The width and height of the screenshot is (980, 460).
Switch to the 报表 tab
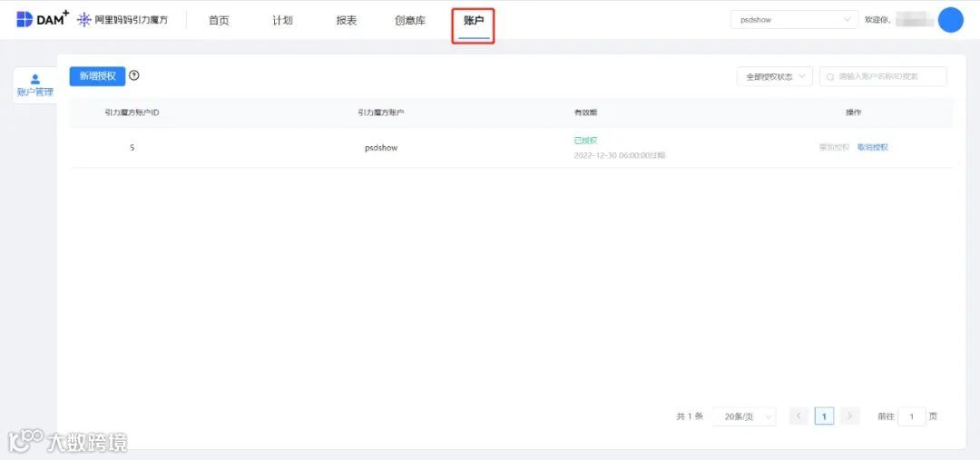pos(347,20)
